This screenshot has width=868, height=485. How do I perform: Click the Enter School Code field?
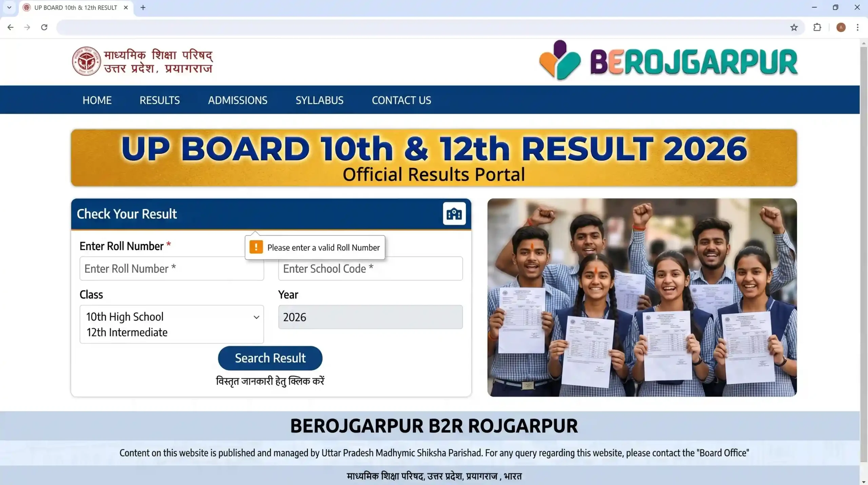370,268
